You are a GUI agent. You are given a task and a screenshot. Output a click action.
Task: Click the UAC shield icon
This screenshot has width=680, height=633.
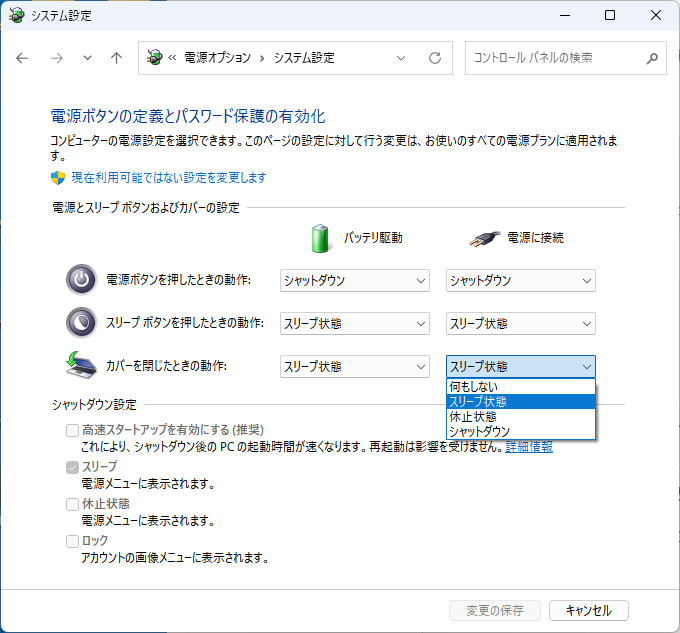58,177
